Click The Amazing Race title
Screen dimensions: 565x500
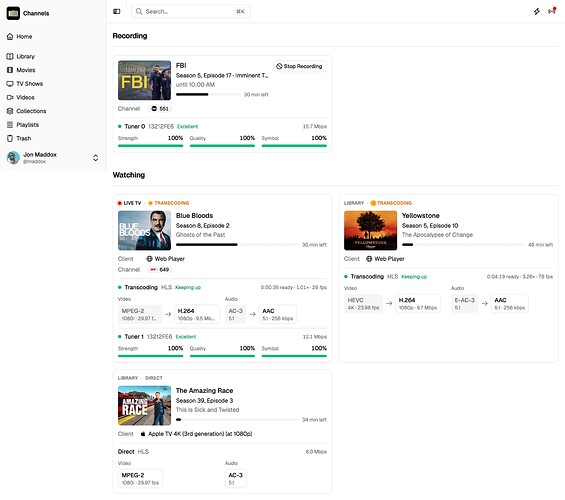coord(204,390)
